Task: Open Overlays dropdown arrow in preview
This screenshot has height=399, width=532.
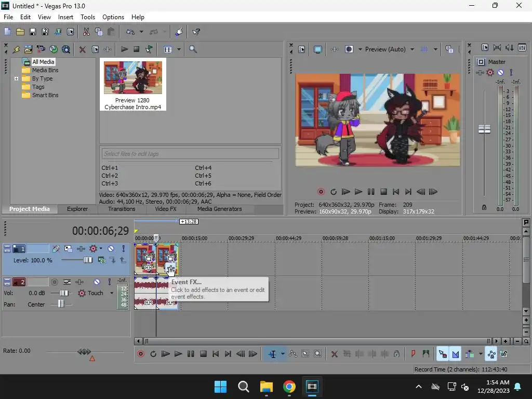Action: [435, 49]
